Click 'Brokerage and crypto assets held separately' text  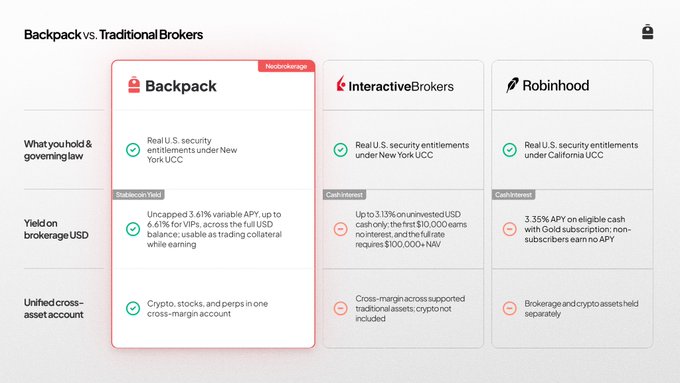point(581,308)
